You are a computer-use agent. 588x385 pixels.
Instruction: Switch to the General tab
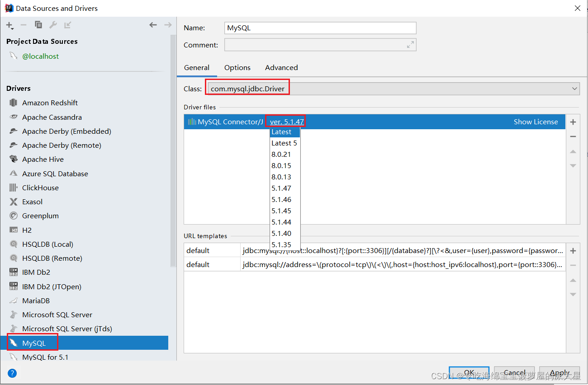(197, 67)
